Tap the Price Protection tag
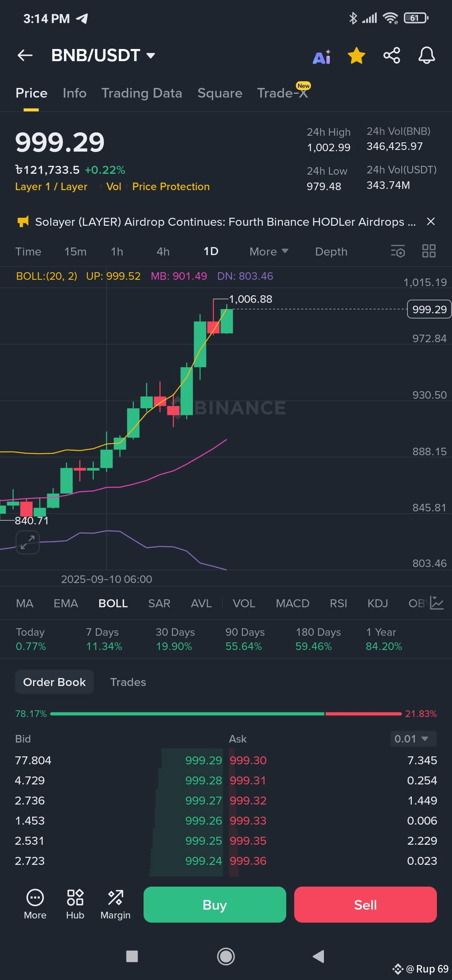 (x=171, y=186)
